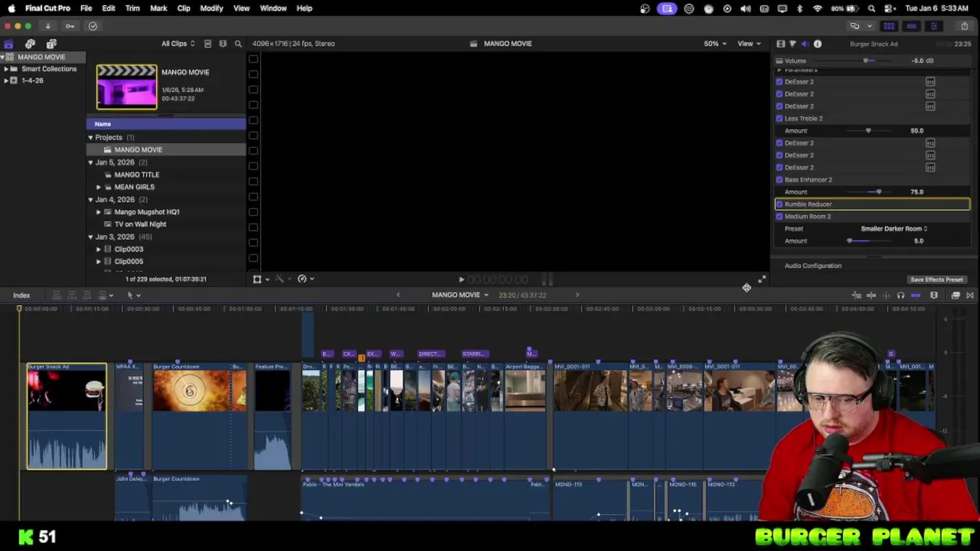Open the Trim menu
Screen dimensions: 980x551
click(132, 8)
